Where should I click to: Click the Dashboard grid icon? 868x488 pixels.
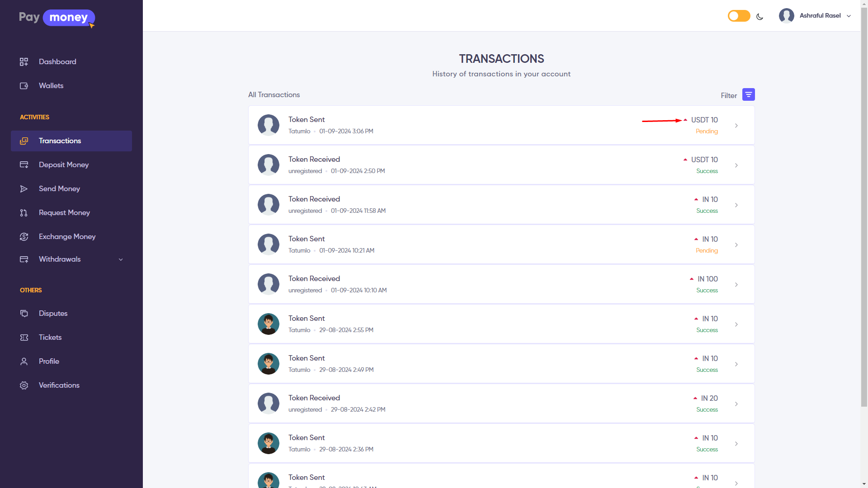[24, 62]
